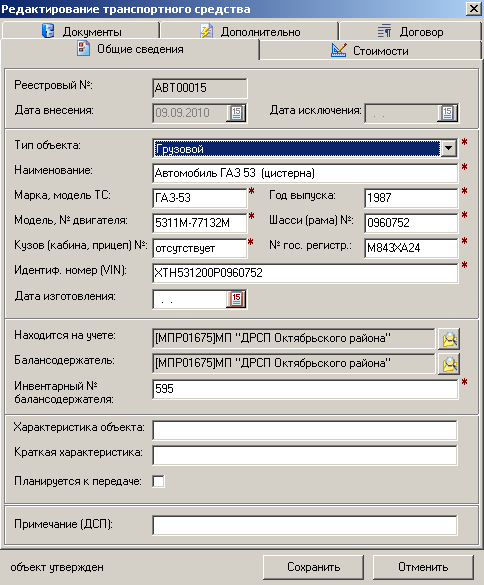Click lookup icon next to Балансодержатель
Screen dimensions: 484x585
pyautogui.click(x=449, y=364)
